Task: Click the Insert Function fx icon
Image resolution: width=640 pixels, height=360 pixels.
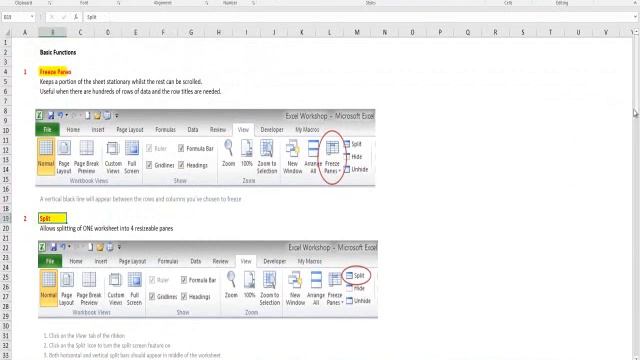Action: [76, 17]
